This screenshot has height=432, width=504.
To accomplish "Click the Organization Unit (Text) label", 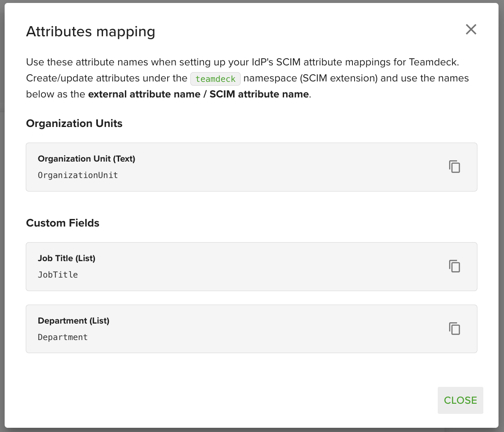I will [x=87, y=159].
